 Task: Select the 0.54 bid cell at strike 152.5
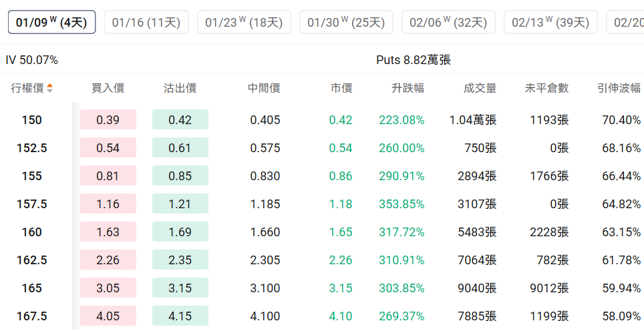coord(108,148)
